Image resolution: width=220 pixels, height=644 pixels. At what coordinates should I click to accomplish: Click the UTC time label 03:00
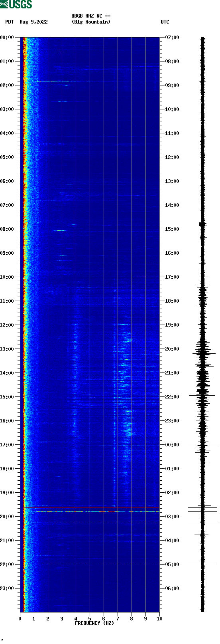(172, 517)
